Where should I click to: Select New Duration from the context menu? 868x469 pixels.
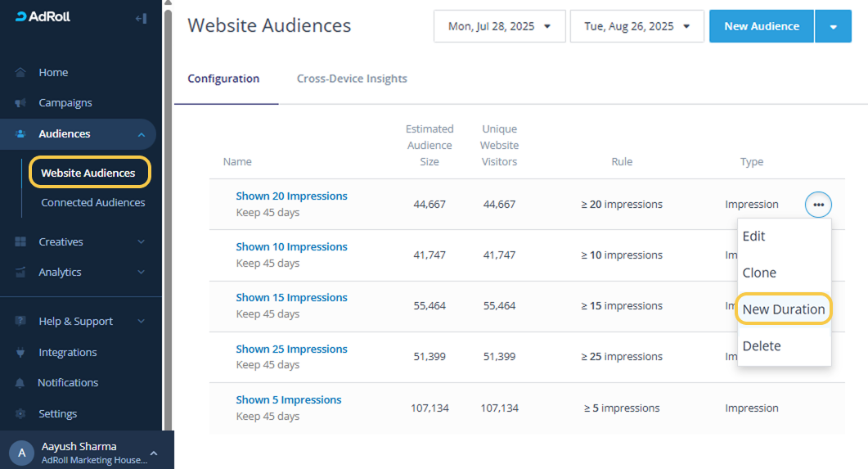tap(784, 309)
